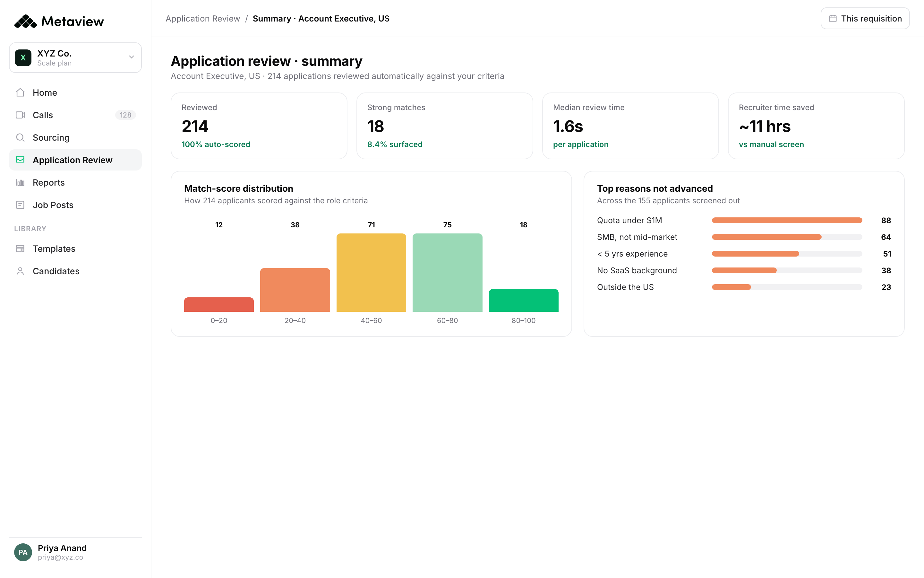
Task: Click the 40–60 axis label
Action: pos(371,320)
